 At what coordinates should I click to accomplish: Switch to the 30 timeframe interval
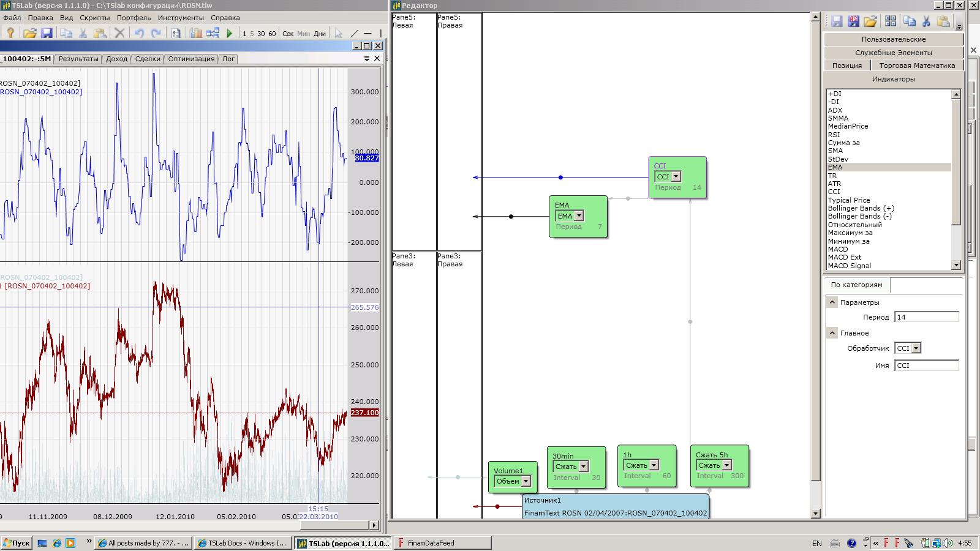click(x=261, y=34)
